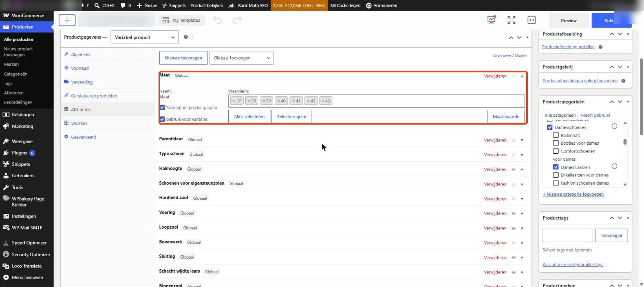Expand the Voering attribute
The image size is (644, 287).
click(x=522, y=213)
